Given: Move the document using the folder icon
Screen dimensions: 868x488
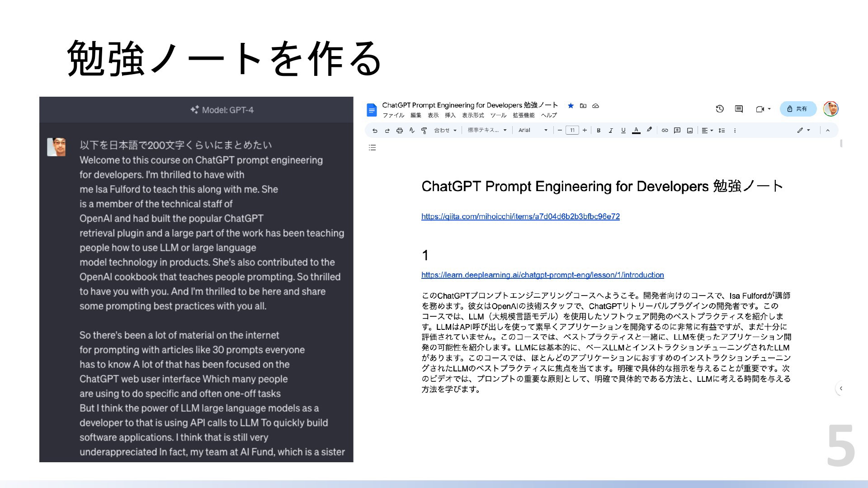Looking at the screenshot, I should click(x=583, y=106).
